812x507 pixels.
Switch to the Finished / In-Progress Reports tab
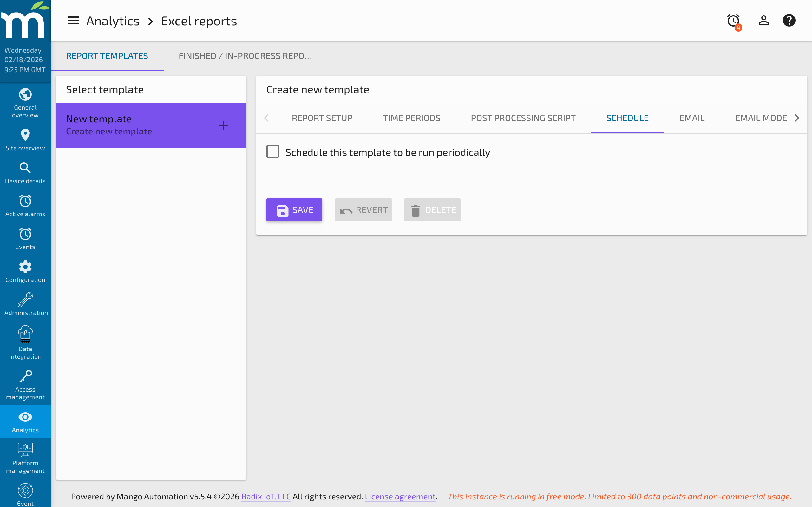coord(245,56)
